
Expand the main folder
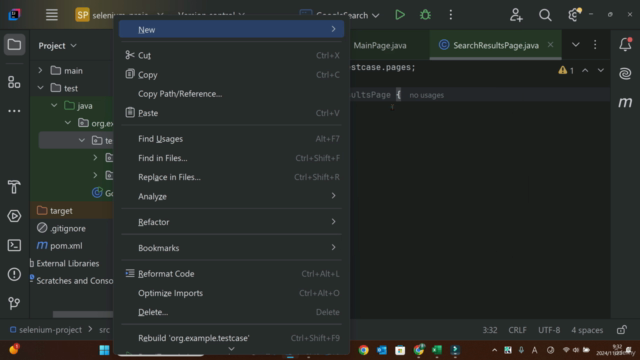tap(40, 71)
